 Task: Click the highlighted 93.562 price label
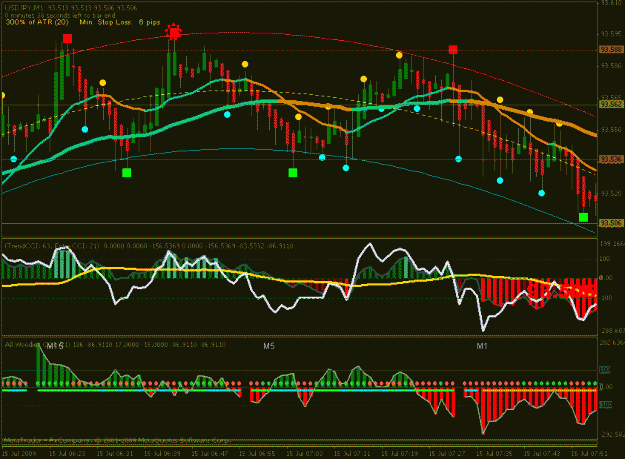point(611,104)
